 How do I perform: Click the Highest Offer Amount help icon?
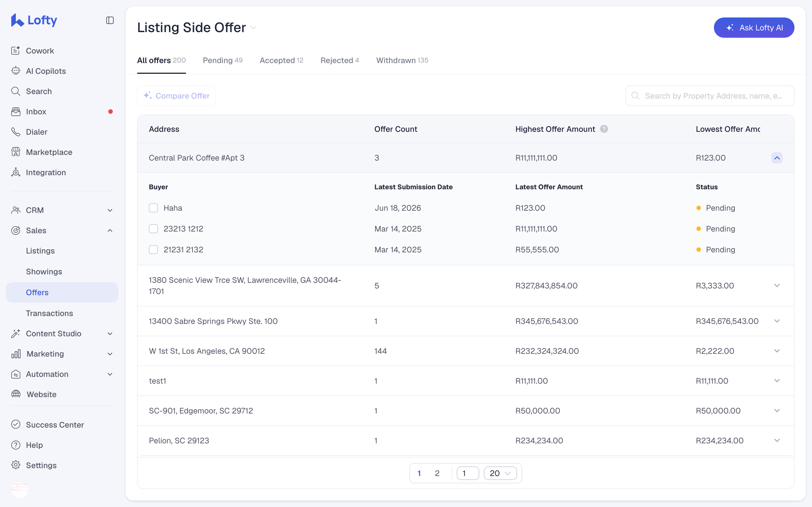604,129
